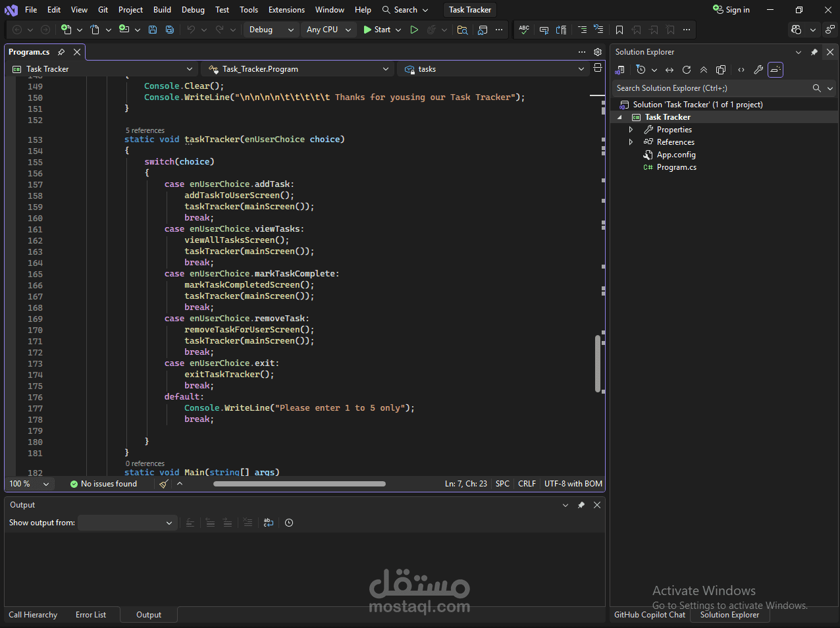Toggle the split editor window button
This screenshot has width=840, height=628.
[x=598, y=68]
